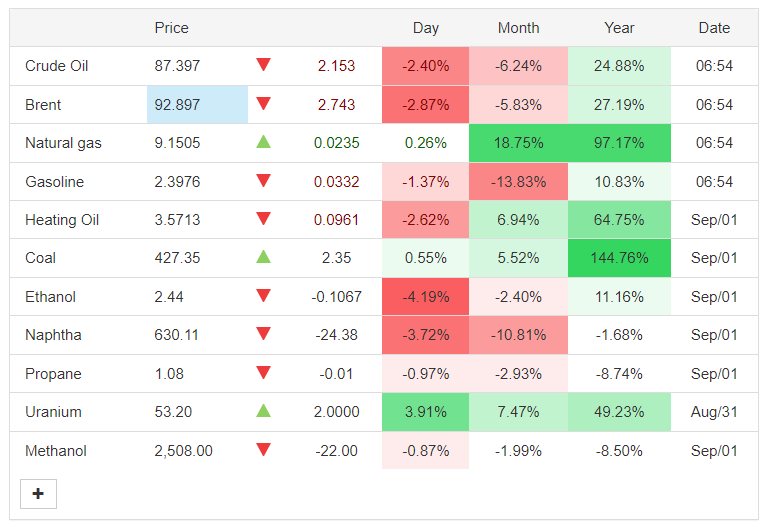Click Ethanol day change -4.19%
This screenshot has width=765, height=528.
425,297
